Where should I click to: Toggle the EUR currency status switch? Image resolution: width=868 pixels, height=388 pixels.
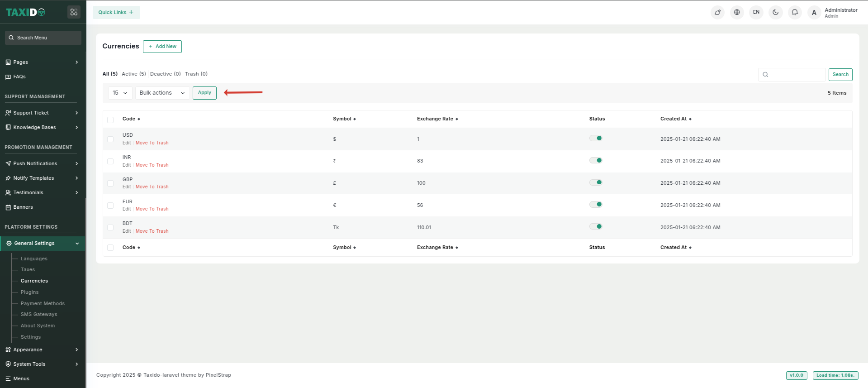click(x=596, y=205)
